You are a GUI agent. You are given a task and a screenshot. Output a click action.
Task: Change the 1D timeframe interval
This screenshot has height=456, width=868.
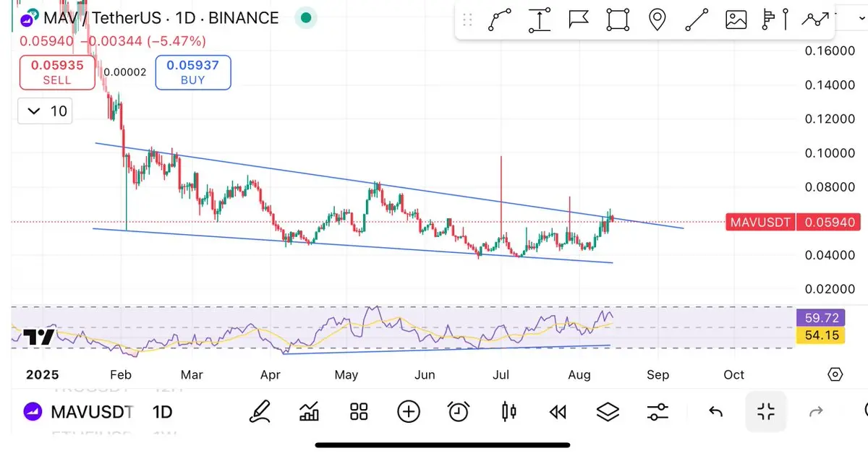point(162,412)
